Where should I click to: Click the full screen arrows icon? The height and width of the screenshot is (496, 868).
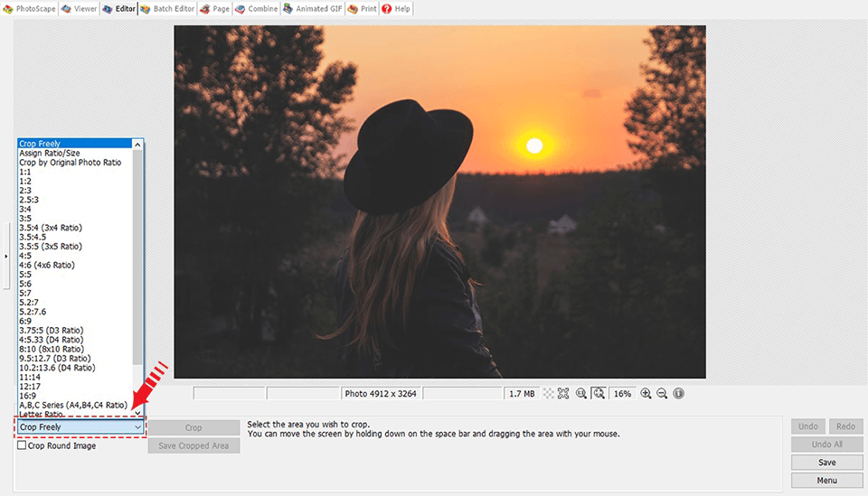click(x=563, y=394)
